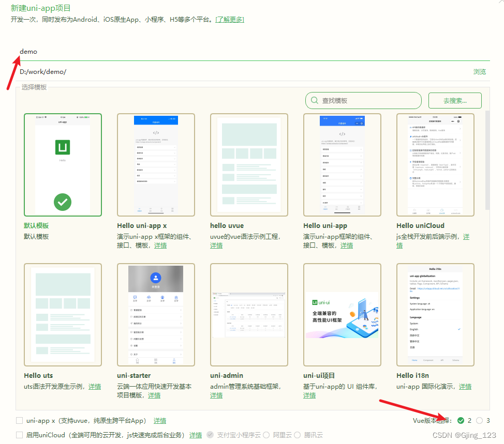The width and height of the screenshot is (504, 444).
Task: Pick the hello uvue template thumbnail
Action: coord(249,165)
